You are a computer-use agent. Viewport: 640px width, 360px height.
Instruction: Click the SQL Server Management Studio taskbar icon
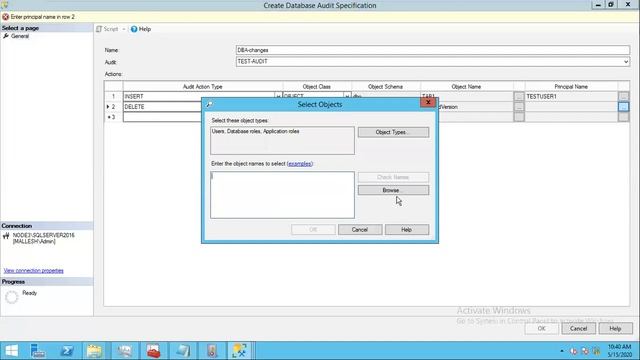click(x=239, y=351)
